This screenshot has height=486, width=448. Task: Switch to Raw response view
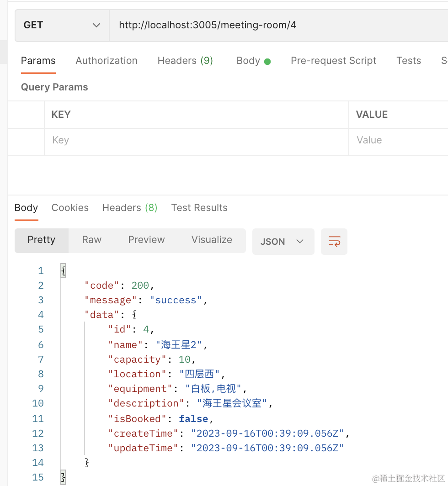[x=91, y=240]
